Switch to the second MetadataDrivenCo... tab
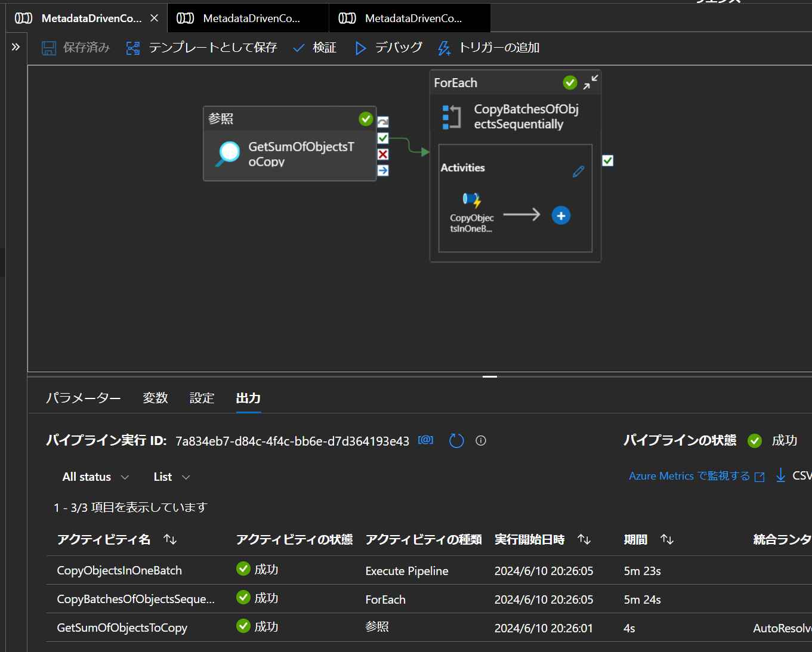This screenshot has width=812, height=652. (248, 18)
